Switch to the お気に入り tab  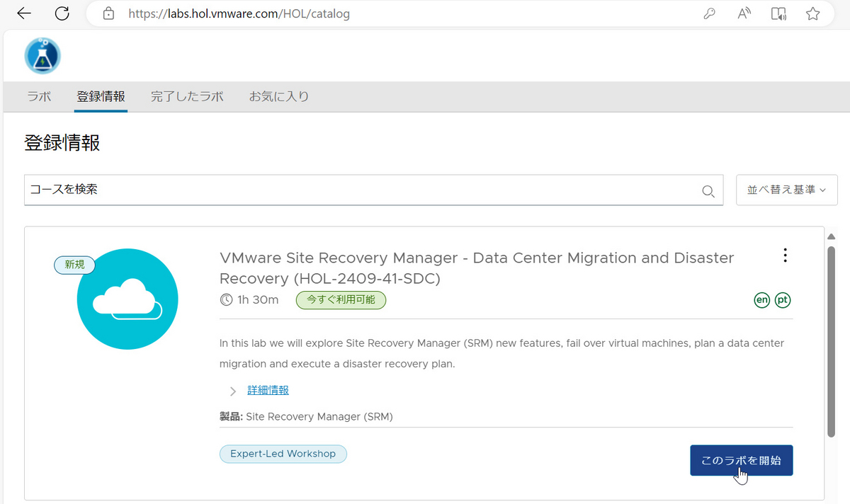click(278, 96)
